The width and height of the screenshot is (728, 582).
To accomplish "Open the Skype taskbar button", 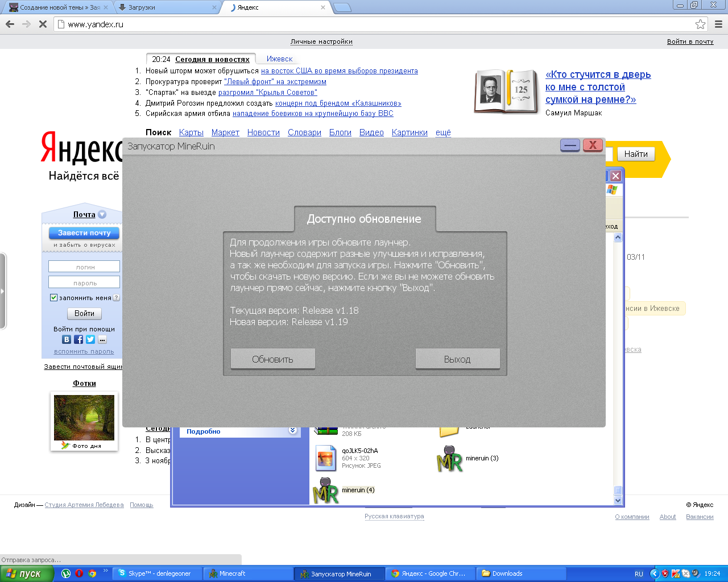I will click(x=158, y=573).
